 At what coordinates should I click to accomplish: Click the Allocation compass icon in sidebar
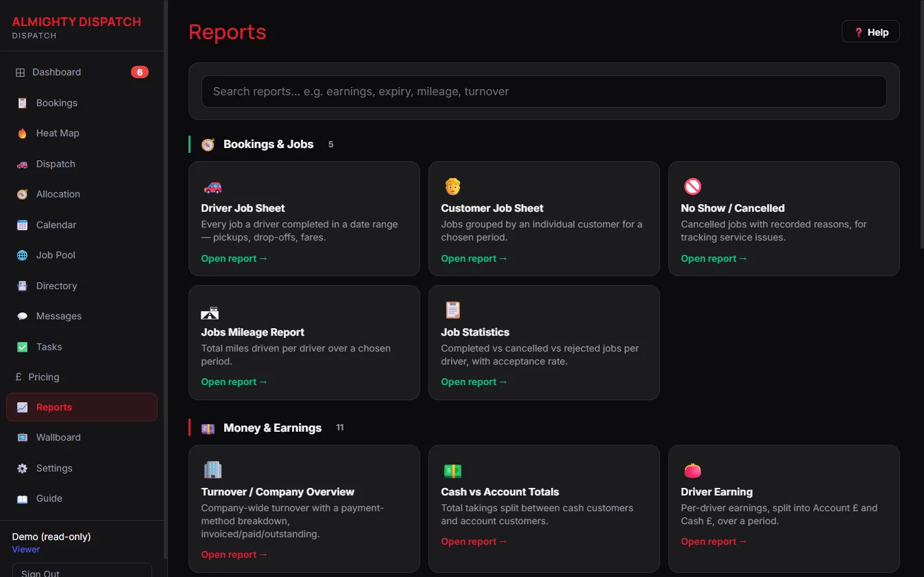pyautogui.click(x=23, y=195)
